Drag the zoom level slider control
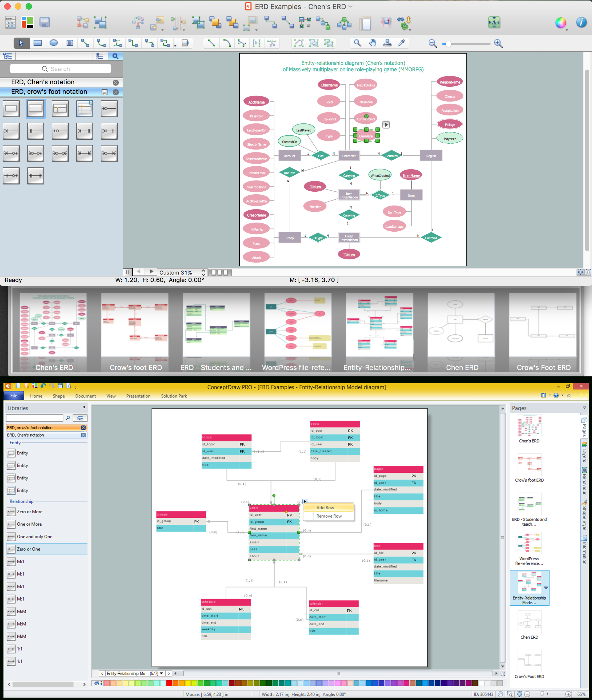The height and width of the screenshot is (700, 592). [x=447, y=43]
